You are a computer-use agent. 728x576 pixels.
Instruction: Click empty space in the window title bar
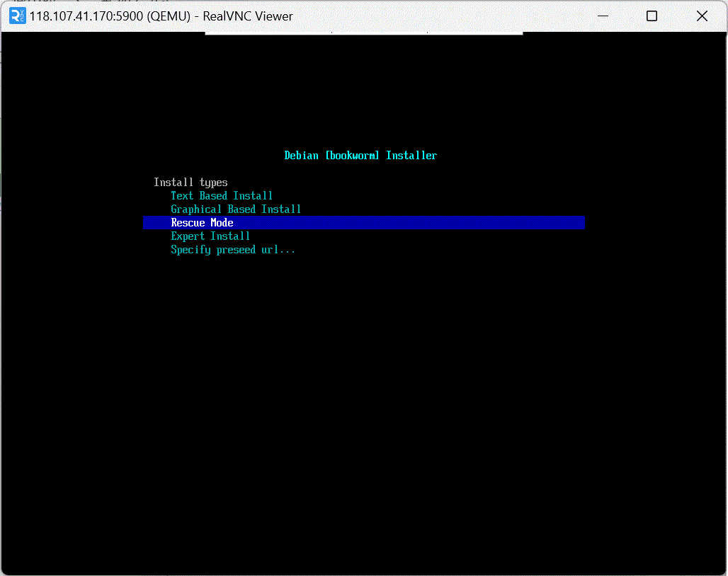(439, 16)
